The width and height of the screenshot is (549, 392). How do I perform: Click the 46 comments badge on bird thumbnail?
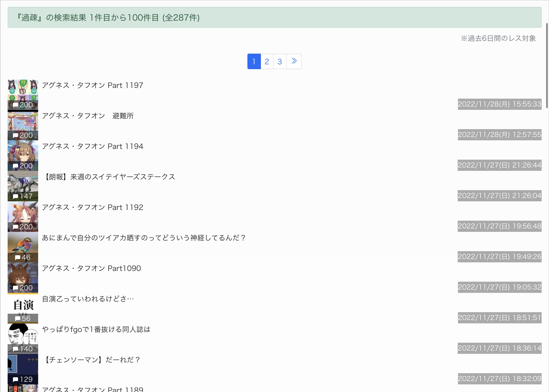point(23,257)
